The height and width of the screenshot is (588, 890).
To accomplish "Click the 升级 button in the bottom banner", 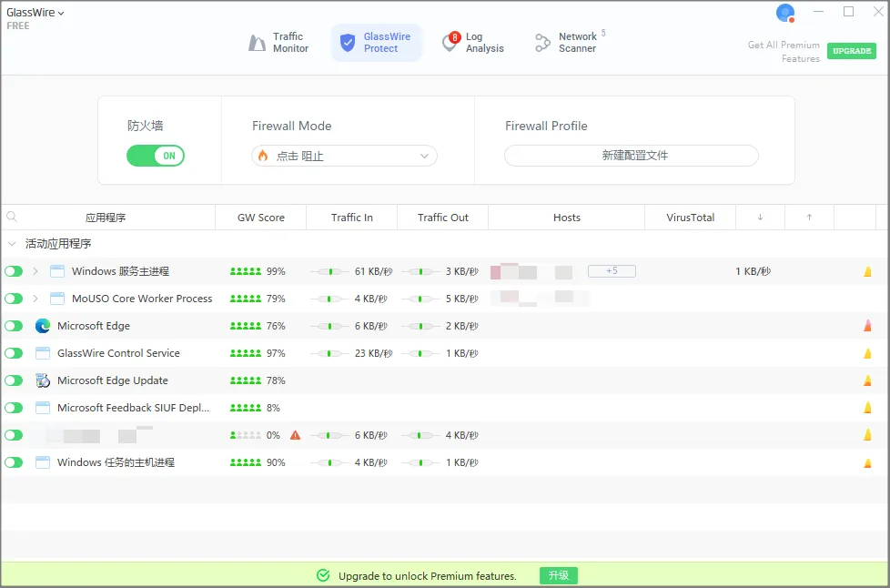I will click(x=559, y=575).
